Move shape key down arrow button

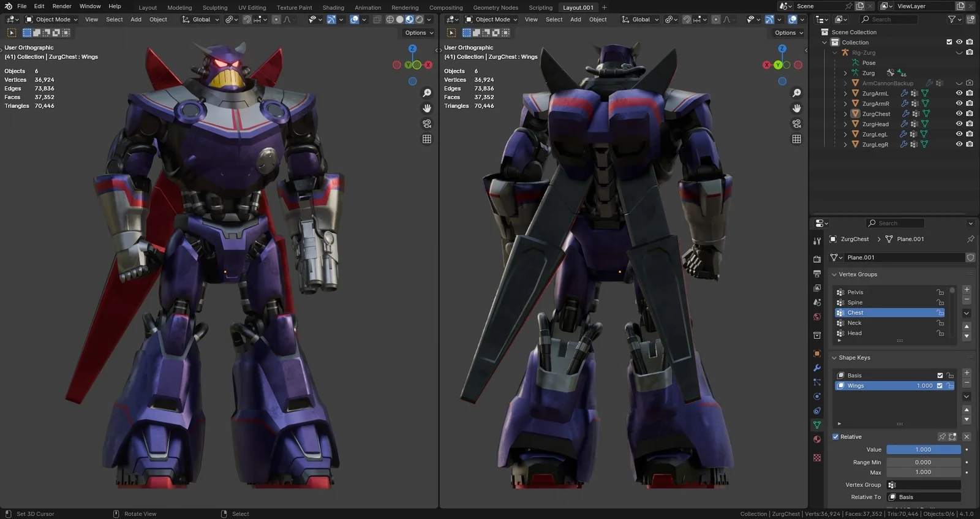click(967, 420)
